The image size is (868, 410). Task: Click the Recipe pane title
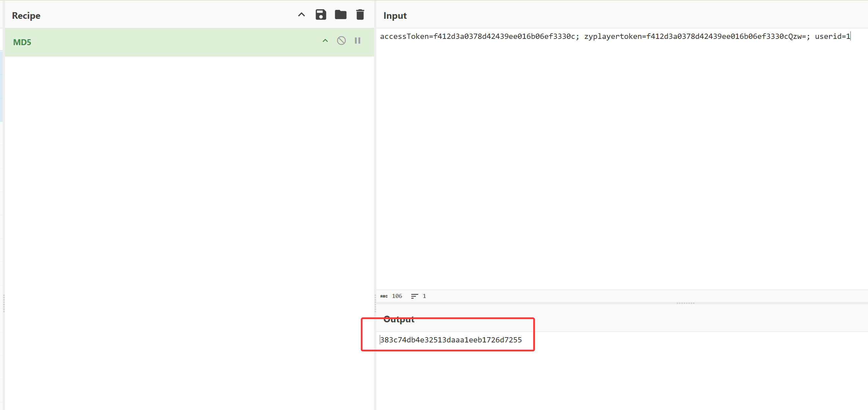(26, 15)
